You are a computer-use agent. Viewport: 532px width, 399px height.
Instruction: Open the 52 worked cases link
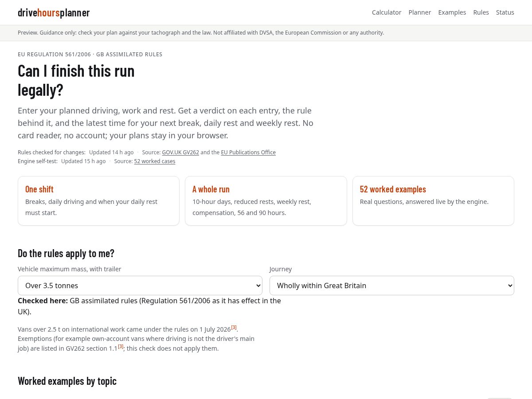tap(155, 161)
